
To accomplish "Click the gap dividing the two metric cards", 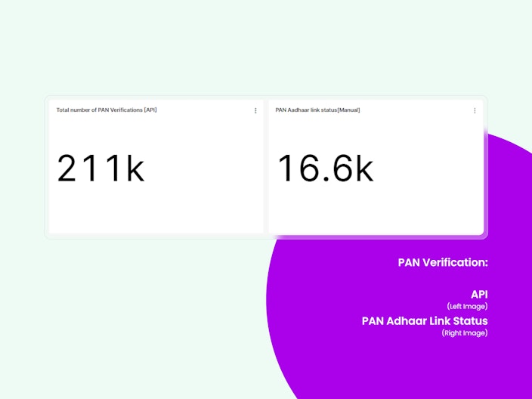I will click(266, 166).
